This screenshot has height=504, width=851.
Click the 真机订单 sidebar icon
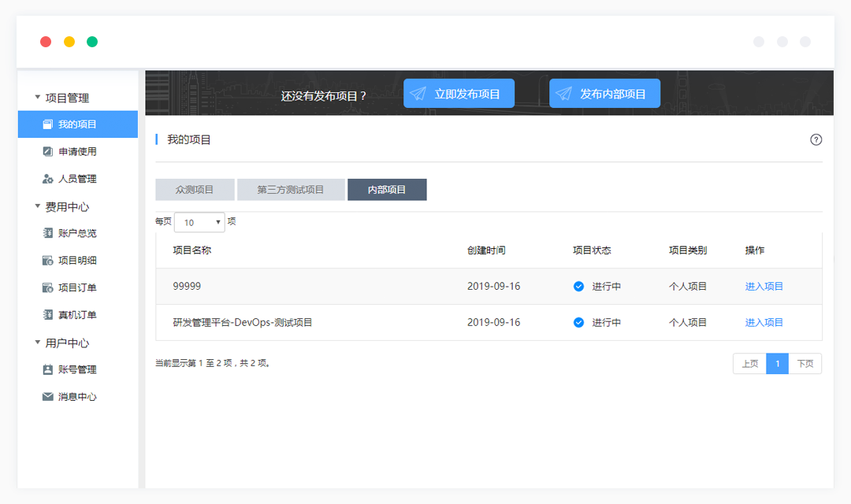[x=47, y=315]
